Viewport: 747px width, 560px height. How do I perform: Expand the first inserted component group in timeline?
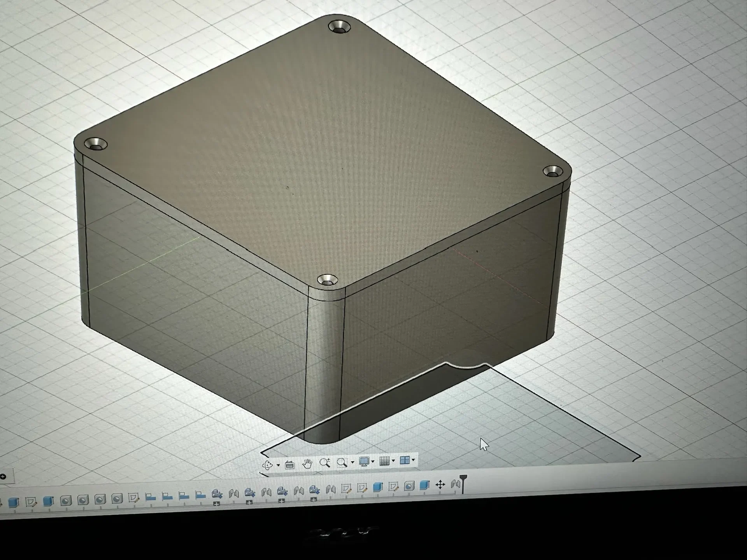217,504
